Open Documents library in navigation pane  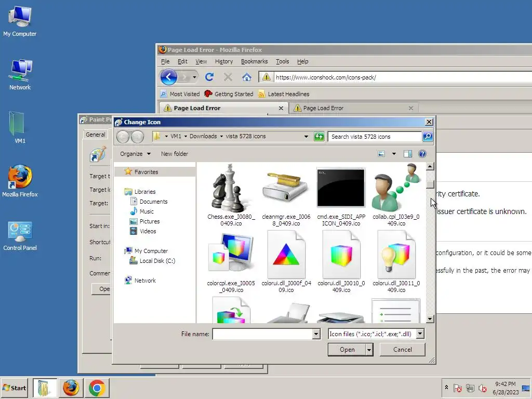(x=153, y=202)
